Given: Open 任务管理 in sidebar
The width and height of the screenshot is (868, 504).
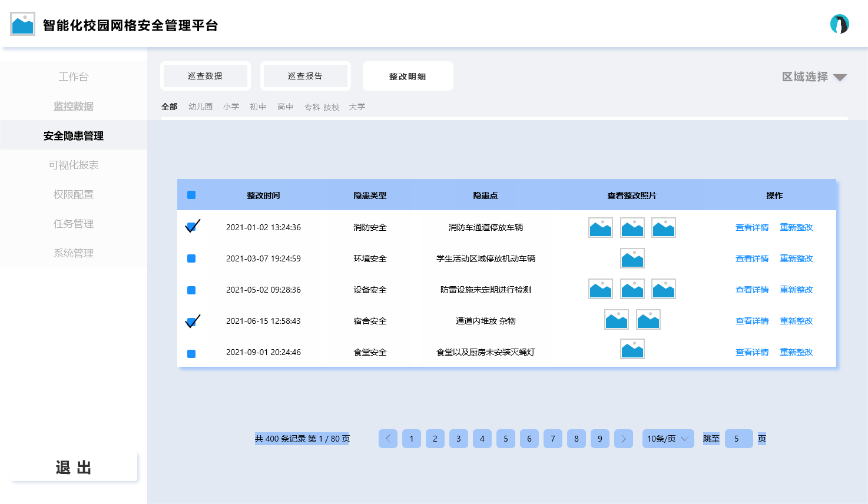Looking at the screenshot, I should coord(74,224).
